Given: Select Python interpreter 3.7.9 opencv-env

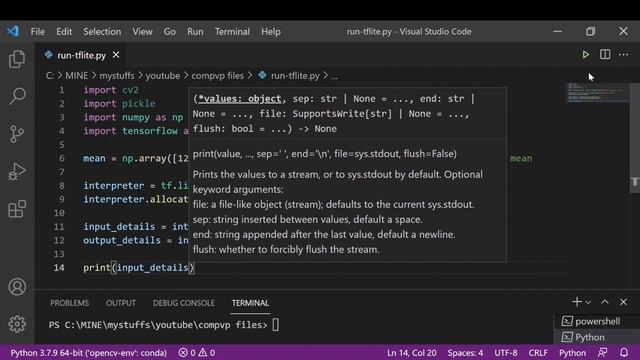Looking at the screenshot, I should click(x=89, y=353).
